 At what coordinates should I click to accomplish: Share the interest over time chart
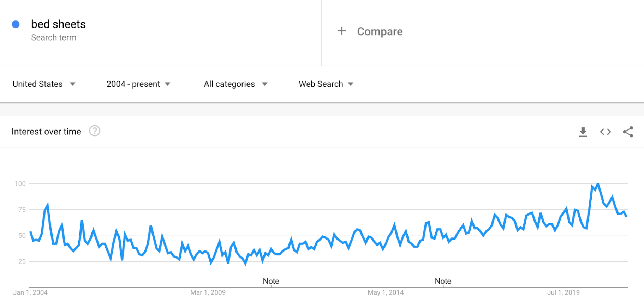(x=628, y=132)
